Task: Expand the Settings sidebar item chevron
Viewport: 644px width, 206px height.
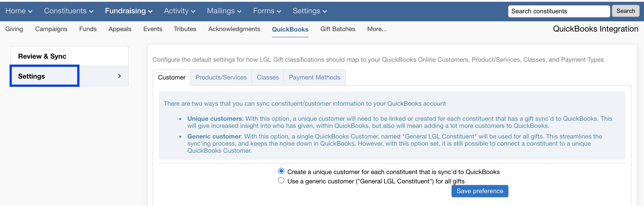Action: tap(119, 76)
